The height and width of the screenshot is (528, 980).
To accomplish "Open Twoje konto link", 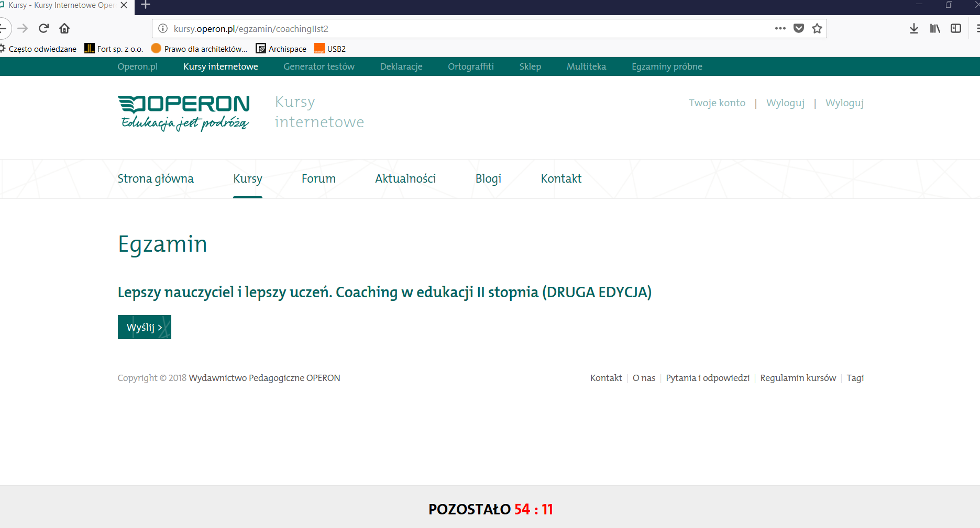I will pos(717,103).
